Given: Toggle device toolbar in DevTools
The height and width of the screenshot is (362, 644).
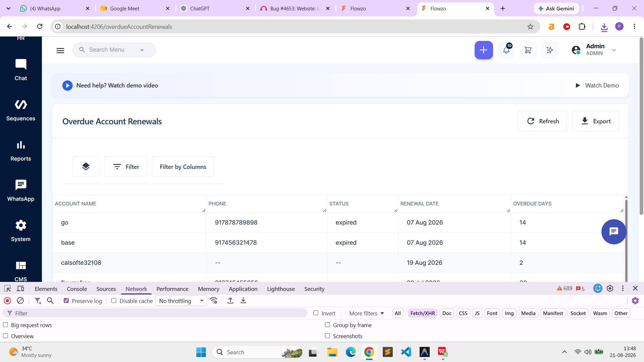Looking at the screenshot, I should [x=20, y=289].
